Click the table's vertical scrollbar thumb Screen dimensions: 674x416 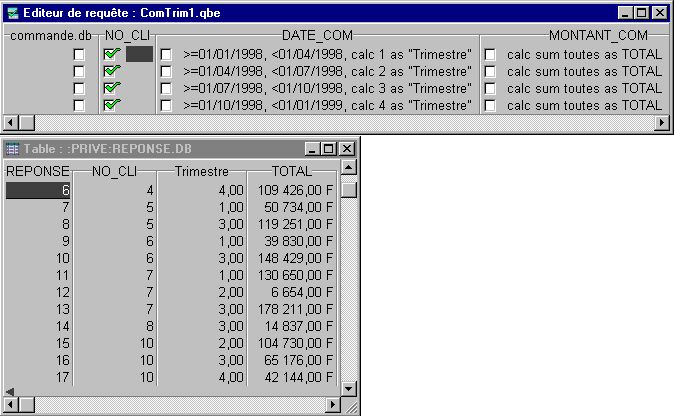click(348, 189)
